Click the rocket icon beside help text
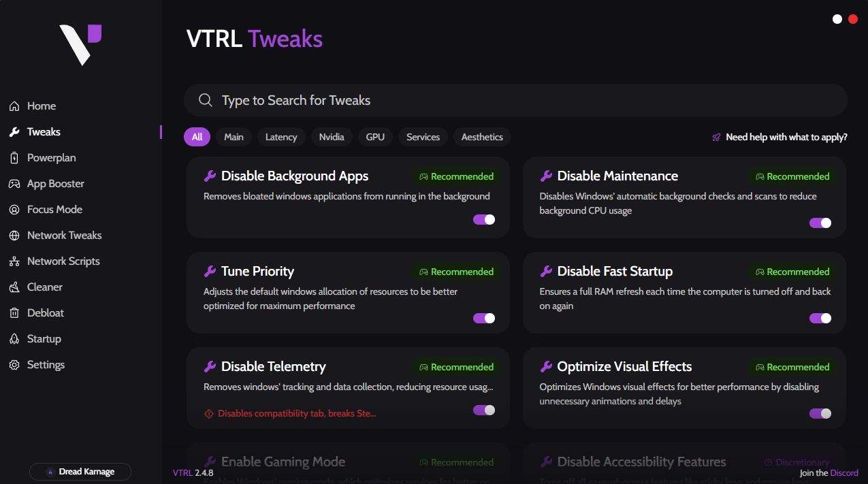The width and height of the screenshot is (868, 484). 716,138
